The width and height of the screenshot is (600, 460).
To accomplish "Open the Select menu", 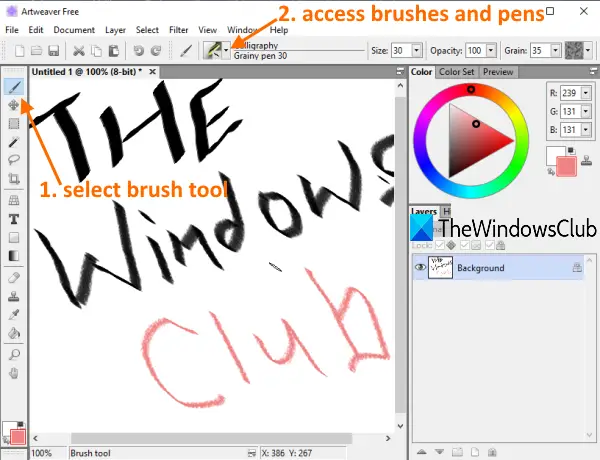I will (147, 30).
